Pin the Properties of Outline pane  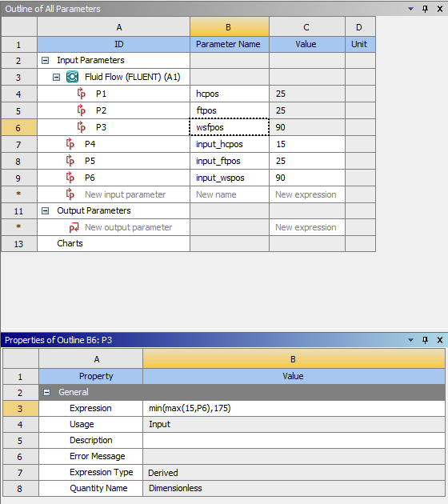point(425,340)
